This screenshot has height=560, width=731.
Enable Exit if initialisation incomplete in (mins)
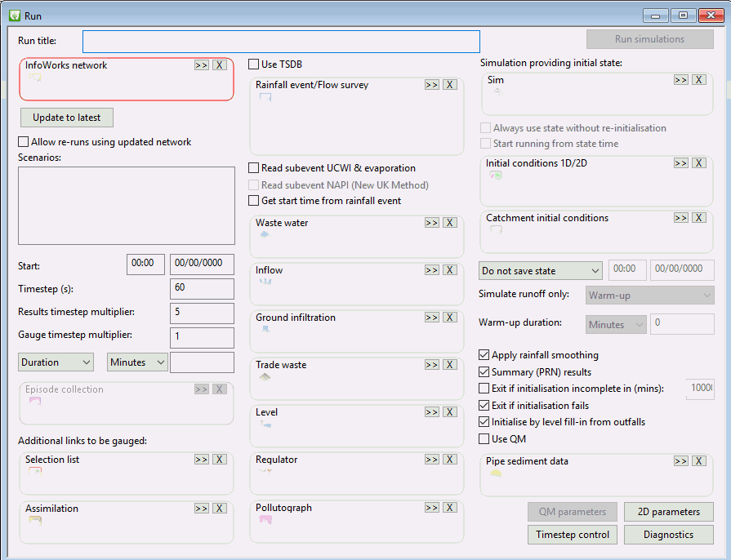pyautogui.click(x=484, y=389)
